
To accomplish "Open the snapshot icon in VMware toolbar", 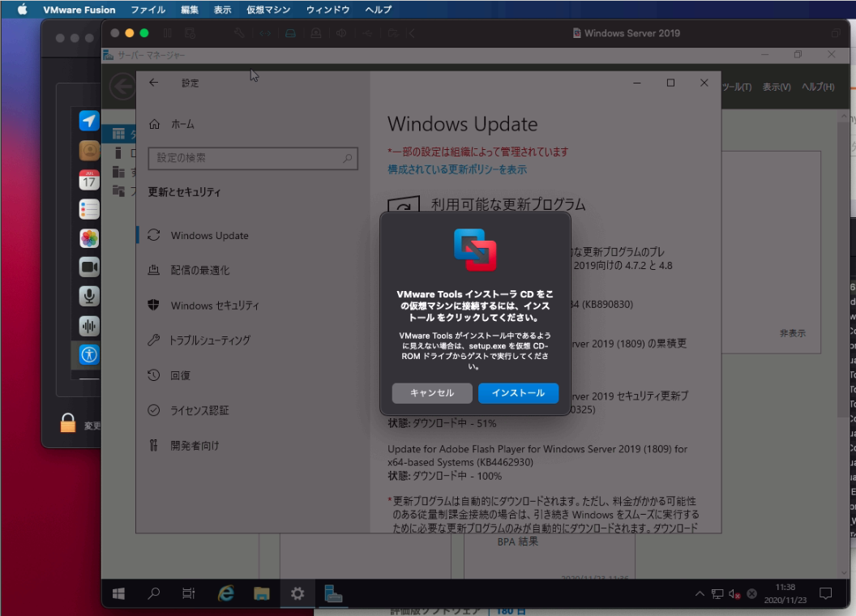I will tap(190, 33).
